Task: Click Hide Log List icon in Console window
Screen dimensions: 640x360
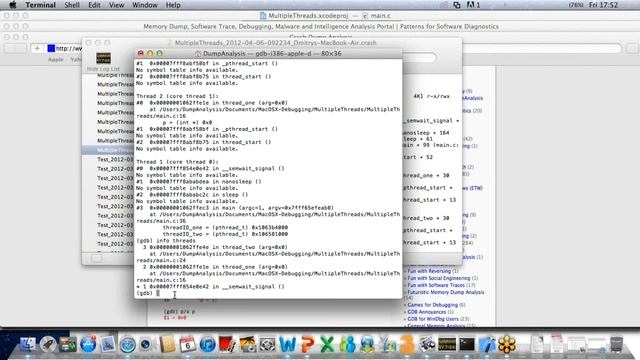Action: pyautogui.click(x=103, y=58)
